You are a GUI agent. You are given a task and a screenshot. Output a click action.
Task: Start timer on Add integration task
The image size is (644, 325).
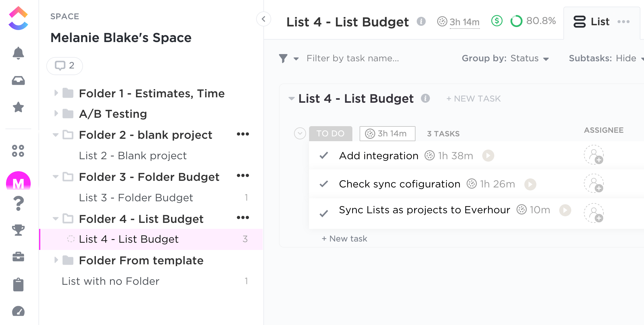488,156
